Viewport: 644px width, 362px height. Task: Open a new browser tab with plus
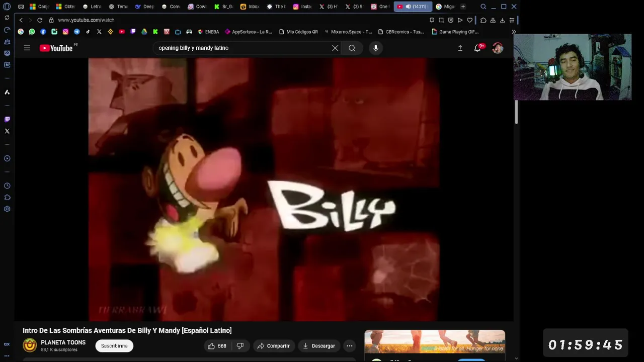click(463, 7)
